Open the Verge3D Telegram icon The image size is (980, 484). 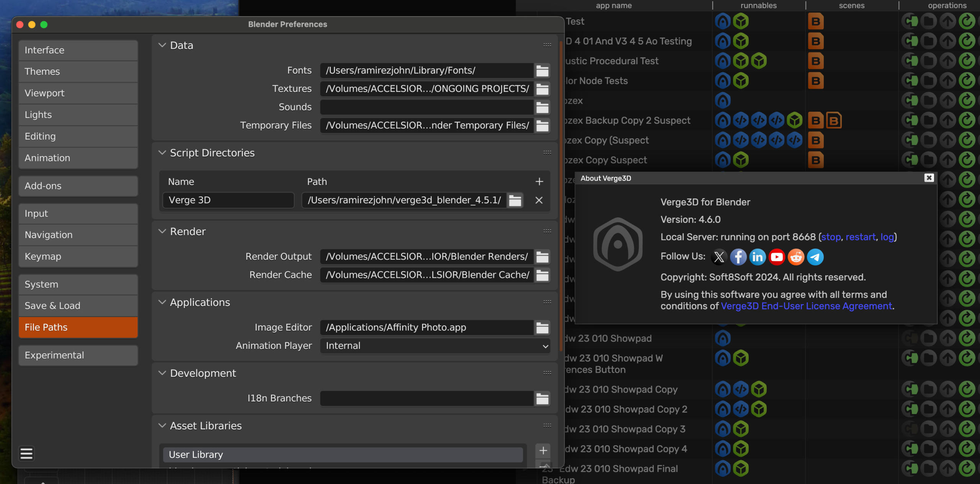pyautogui.click(x=815, y=257)
